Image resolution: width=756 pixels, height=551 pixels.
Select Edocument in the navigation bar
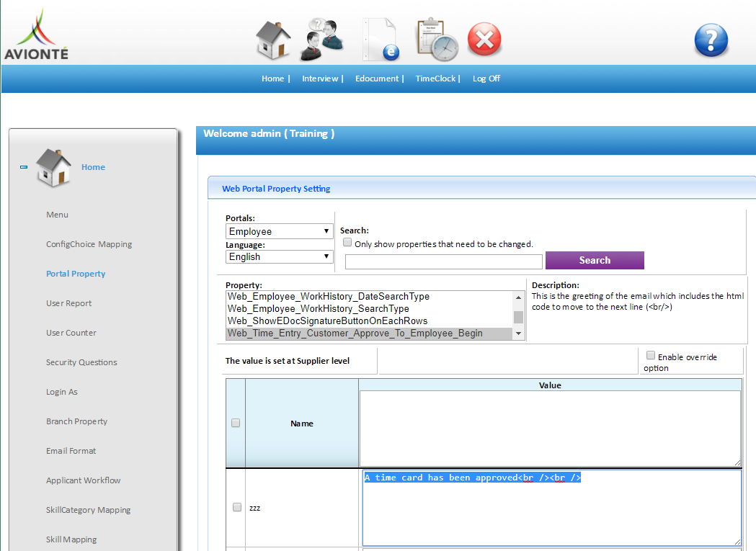[377, 79]
